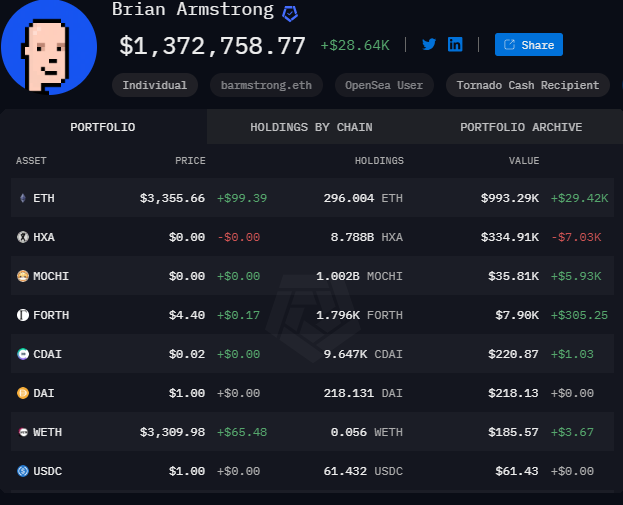Viewport: 623px width, 505px height.
Task: Click the HXA token icon
Action: coord(23,237)
